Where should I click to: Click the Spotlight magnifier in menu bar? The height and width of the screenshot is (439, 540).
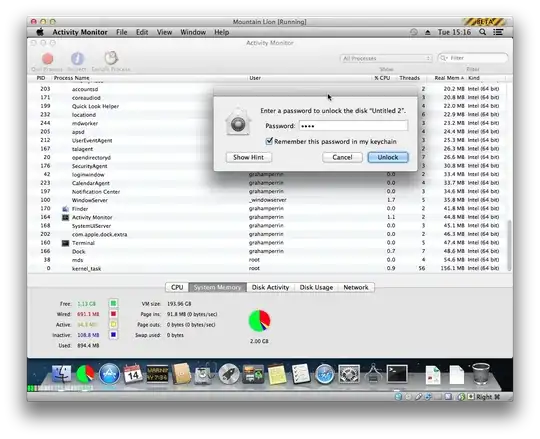pyautogui.click(x=482, y=32)
